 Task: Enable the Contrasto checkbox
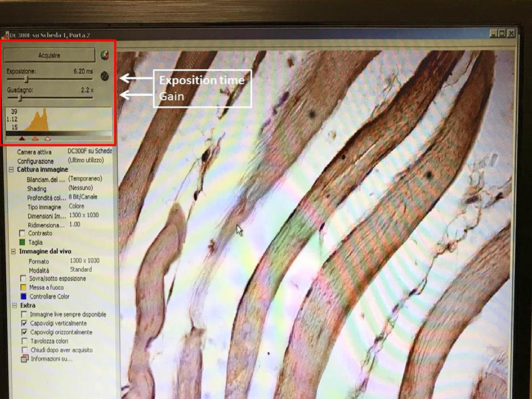coord(22,233)
